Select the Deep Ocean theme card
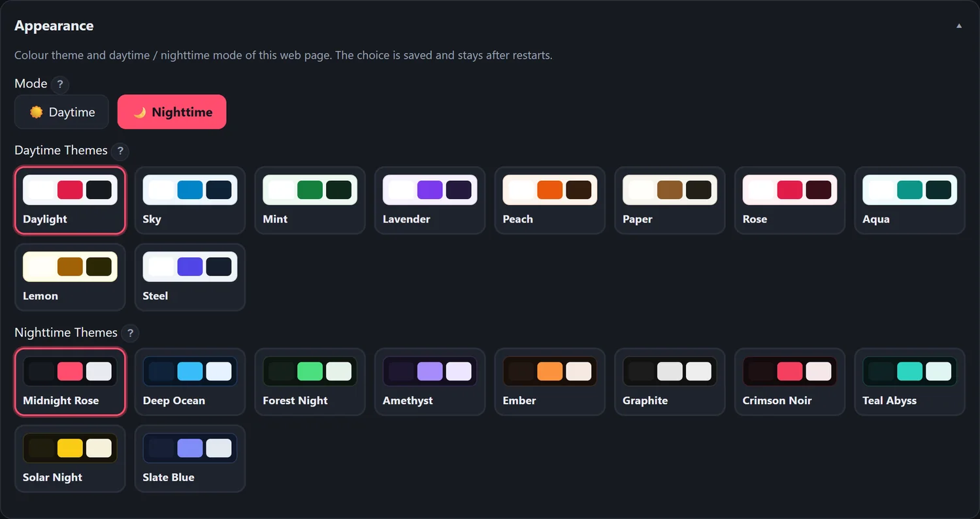The image size is (980, 519). coord(190,382)
